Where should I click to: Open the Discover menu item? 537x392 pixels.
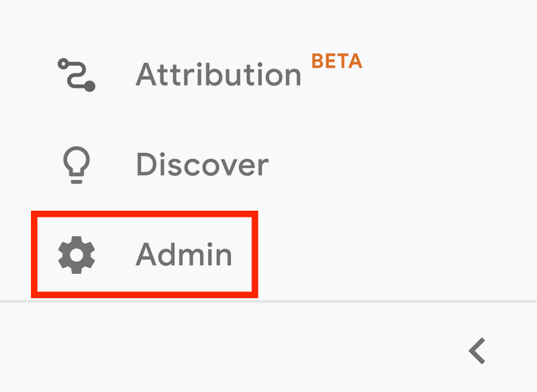point(202,165)
